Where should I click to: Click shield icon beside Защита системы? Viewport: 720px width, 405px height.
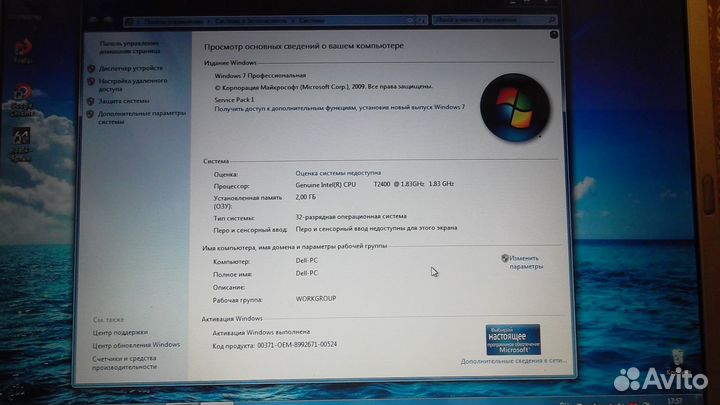pos(91,101)
